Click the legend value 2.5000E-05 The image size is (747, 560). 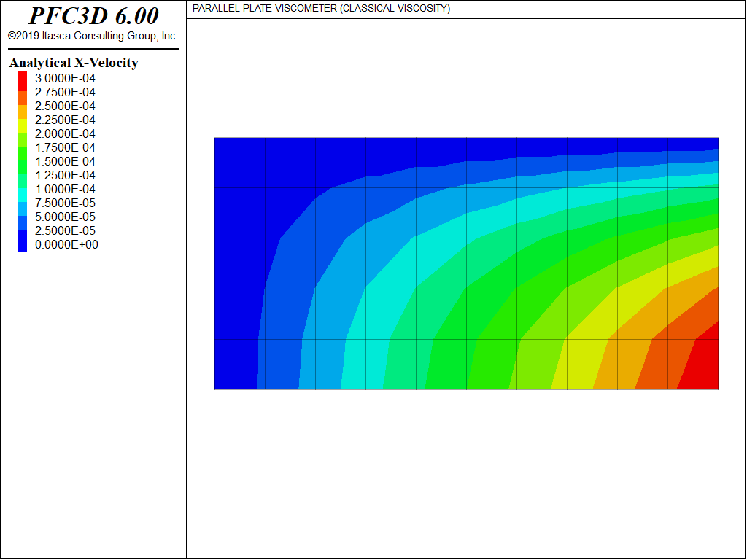(65, 230)
